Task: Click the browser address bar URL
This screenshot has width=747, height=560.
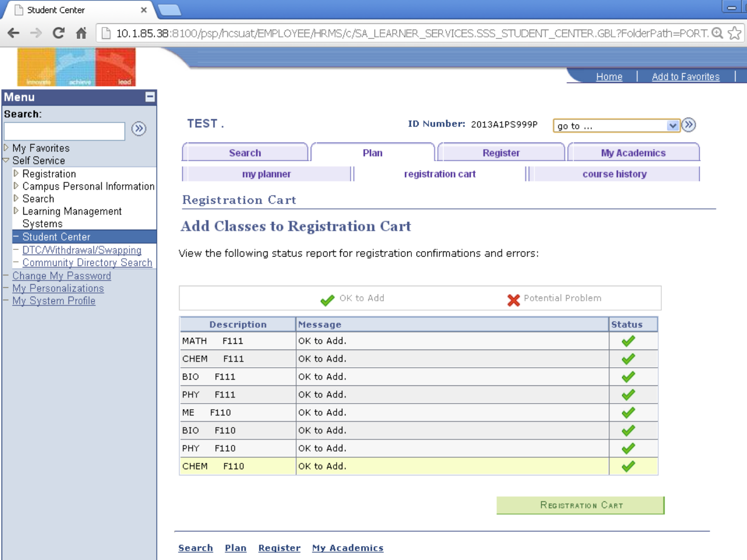Action: click(x=412, y=33)
